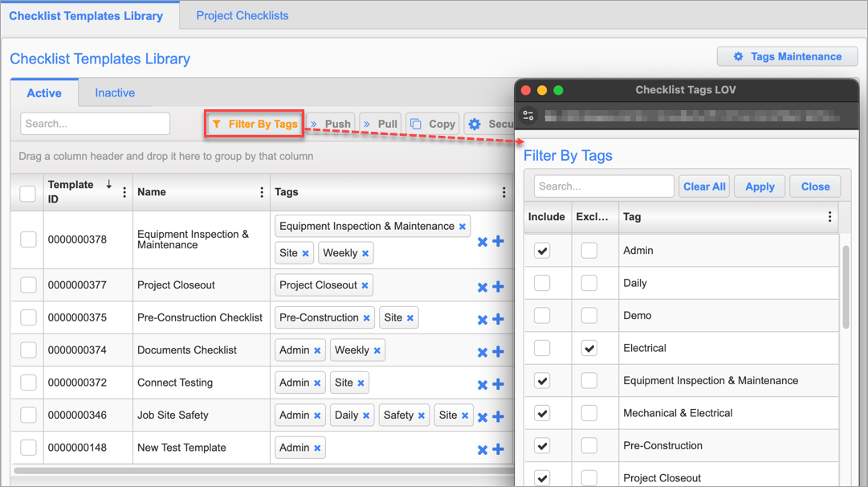The height and width of the screenshot is (487, 868).
Task: Open the Tags column options menu
Action: 503,192
